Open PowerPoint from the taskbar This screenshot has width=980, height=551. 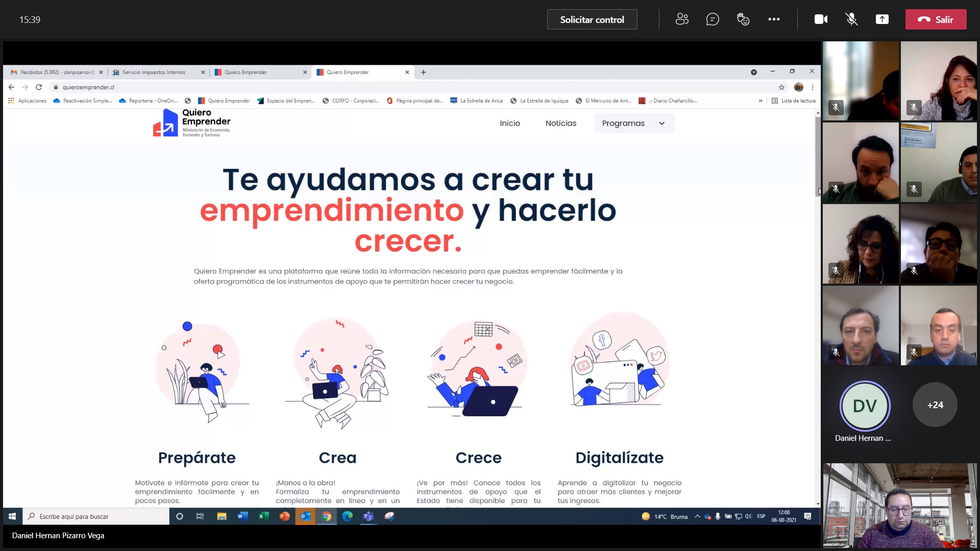tap(284, 516)
